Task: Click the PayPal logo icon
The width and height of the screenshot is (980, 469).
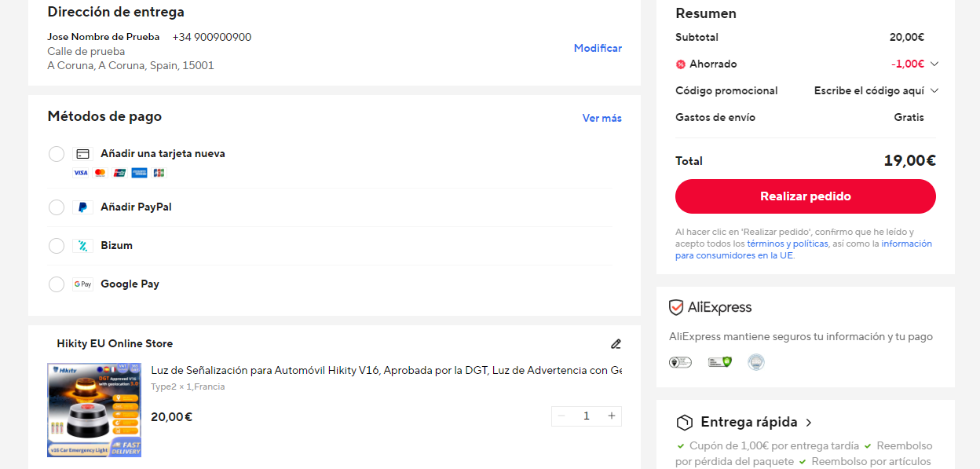Action: pyautogui.click(x=82, y=207)
